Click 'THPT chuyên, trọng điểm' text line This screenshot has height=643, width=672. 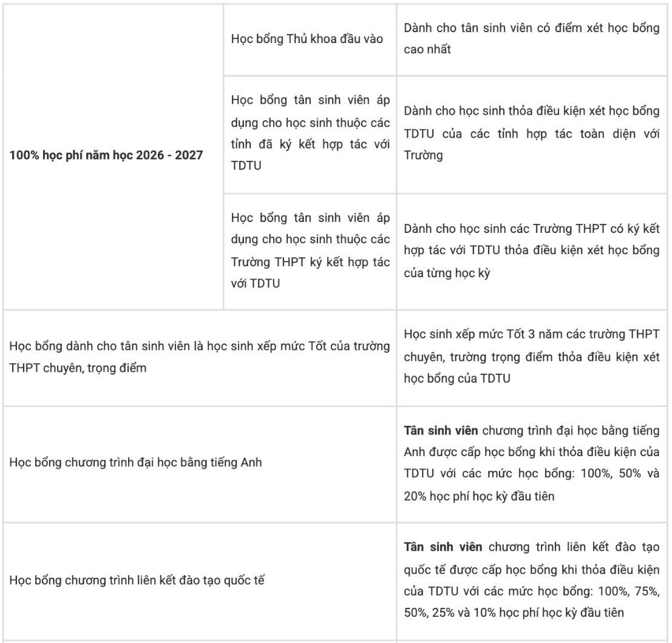[x=78, y=368]
